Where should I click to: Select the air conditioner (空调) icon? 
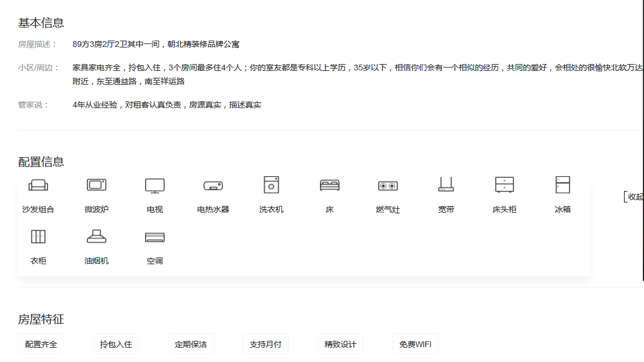click(x=155, y=237)
